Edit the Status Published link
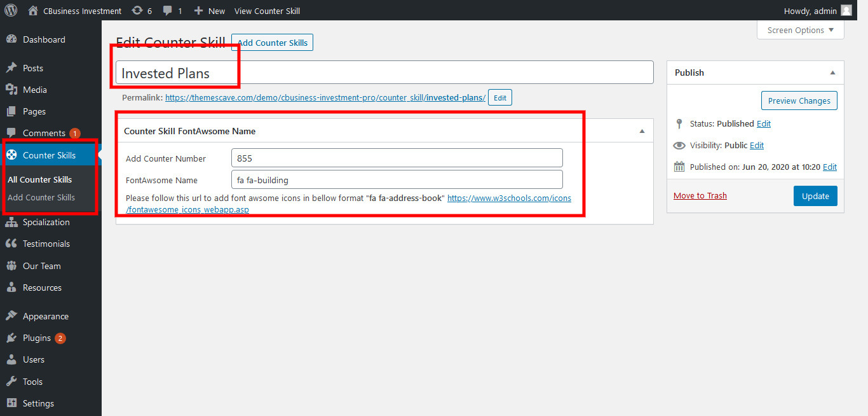The width and height of the screenshot is (868, 416). point(764,123)
